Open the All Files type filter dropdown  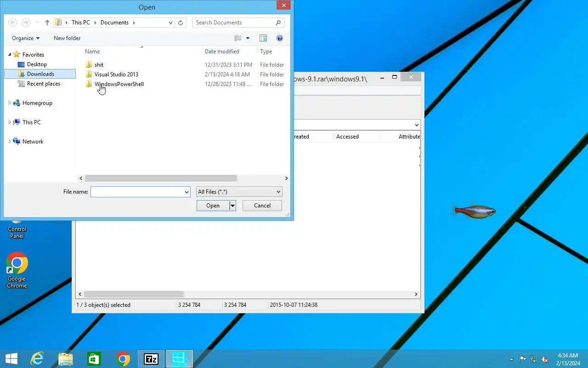239,192
